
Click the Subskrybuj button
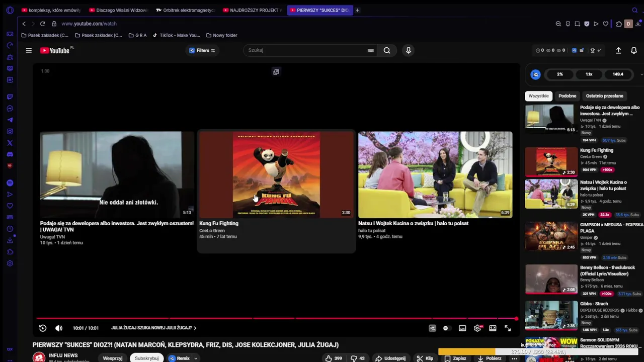tap(146, 358)
